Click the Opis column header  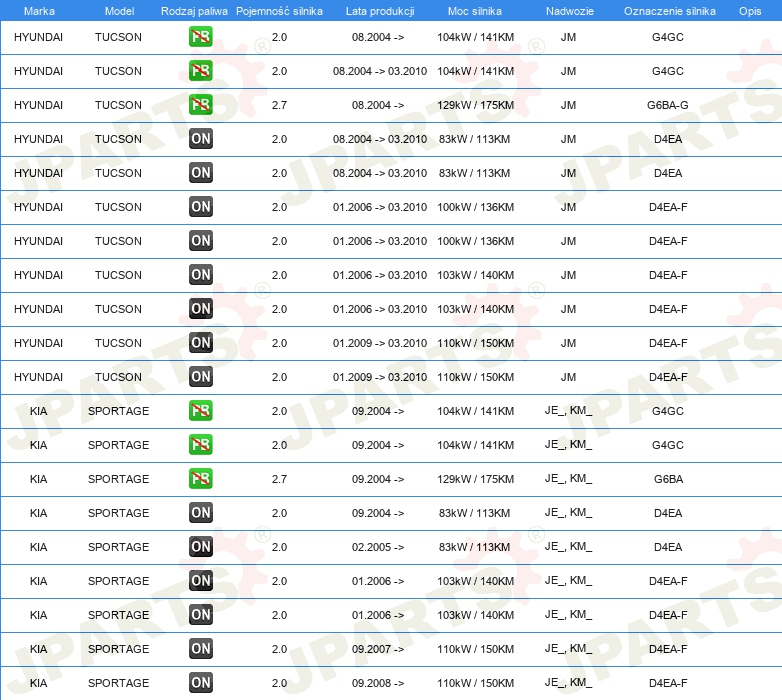point(750,11)
